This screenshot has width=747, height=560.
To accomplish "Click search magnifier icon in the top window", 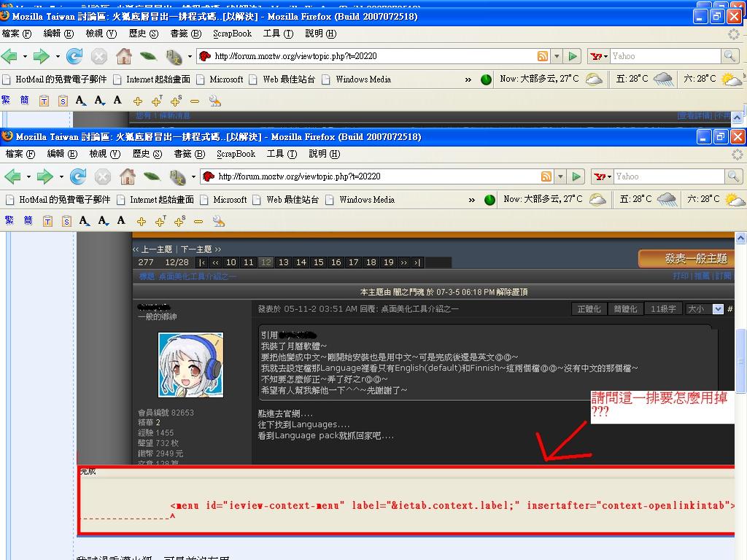I will coord(729,56).
